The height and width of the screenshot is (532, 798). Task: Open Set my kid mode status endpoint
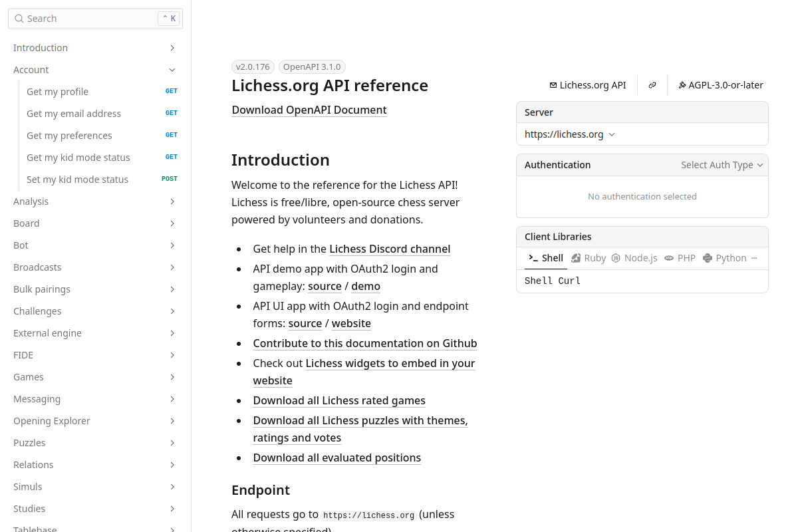[x=102, y=180]
